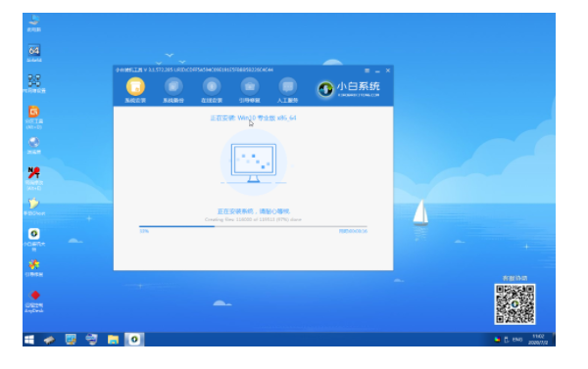Screen dimensions: 588x369
Task: Open the PE network settings desktop icon
Action: (34, 83)
